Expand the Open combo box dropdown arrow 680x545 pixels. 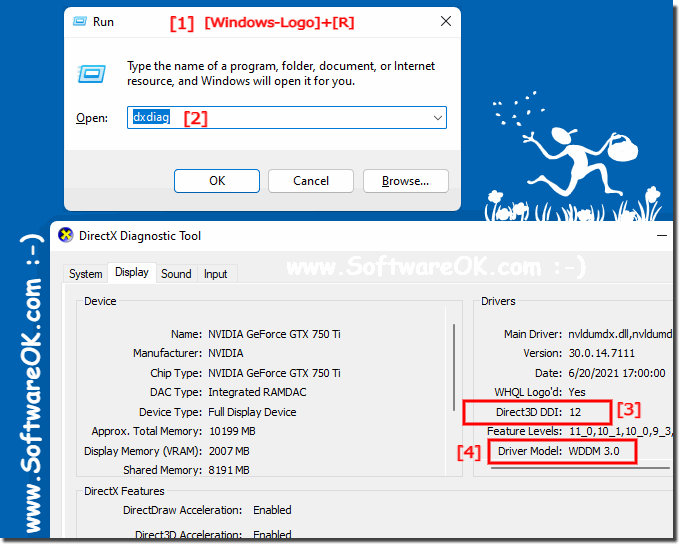click(438, 118)
